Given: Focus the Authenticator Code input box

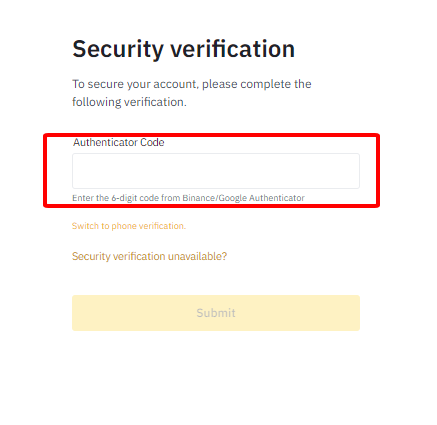Looking at the screenshot, I should (x=216, y=171).
